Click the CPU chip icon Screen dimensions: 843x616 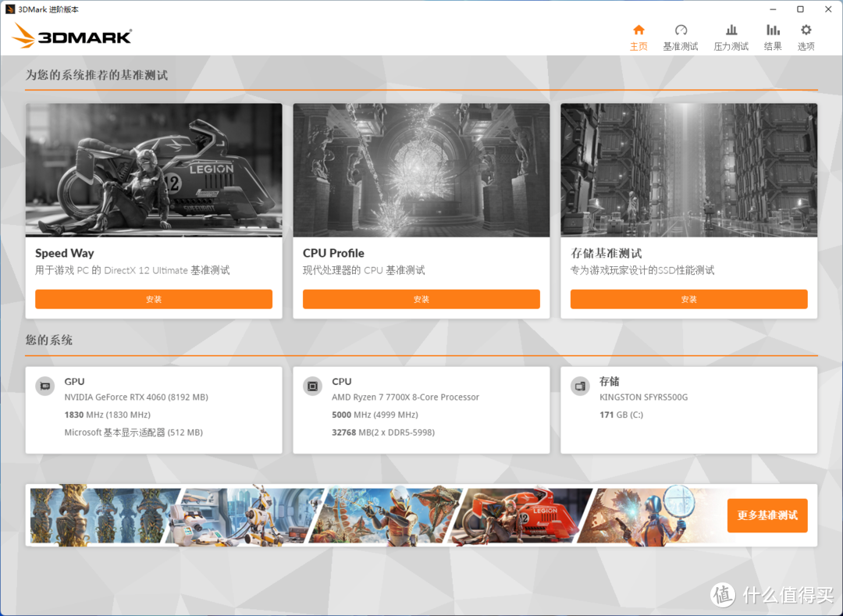pos(312,386)
